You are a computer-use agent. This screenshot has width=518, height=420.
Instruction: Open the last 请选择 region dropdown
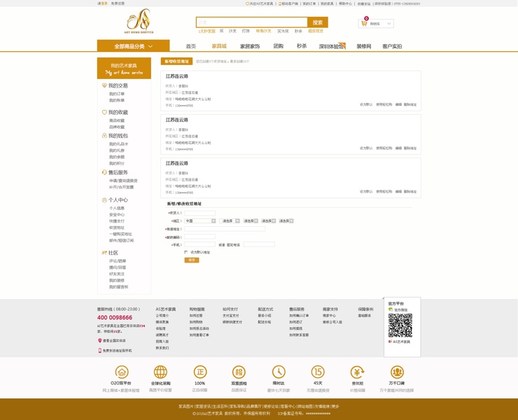[x=286, y=220]
